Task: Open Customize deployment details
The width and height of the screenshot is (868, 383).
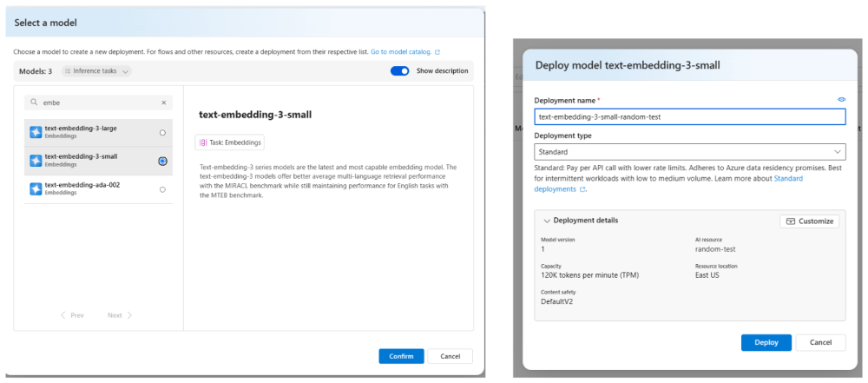Action: coord(809,221)
